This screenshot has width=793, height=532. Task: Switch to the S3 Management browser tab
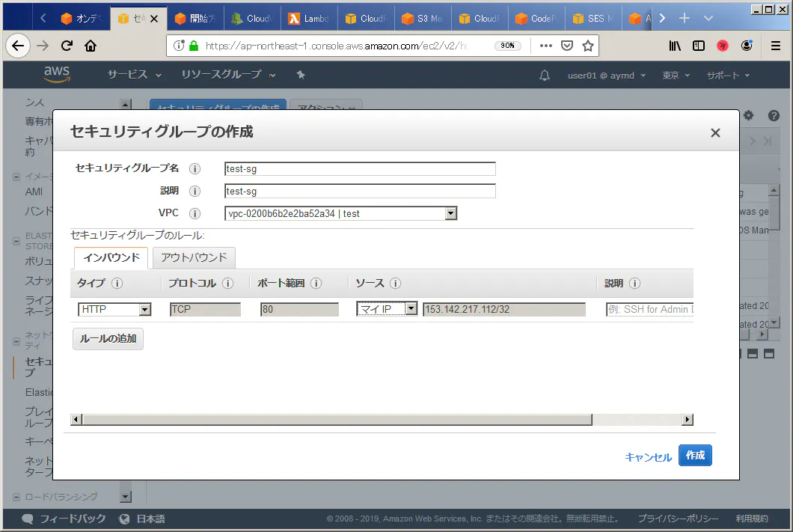coord(423,19)
